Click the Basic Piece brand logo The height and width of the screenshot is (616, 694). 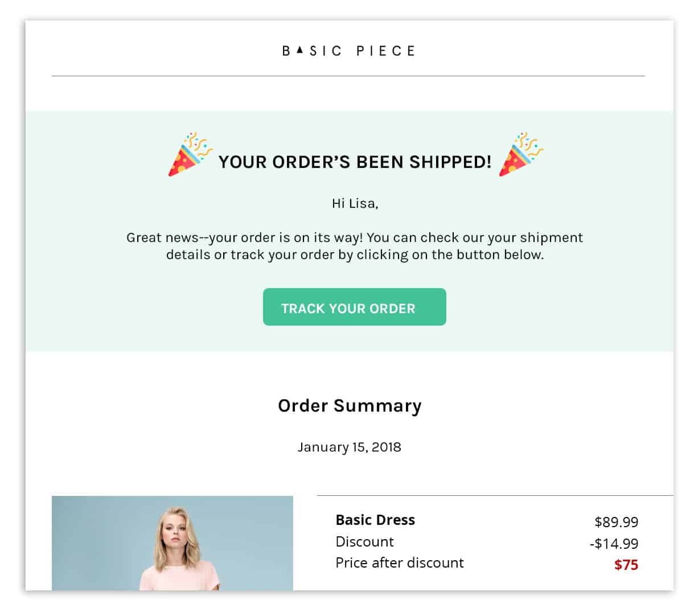[x=348, y=51]
